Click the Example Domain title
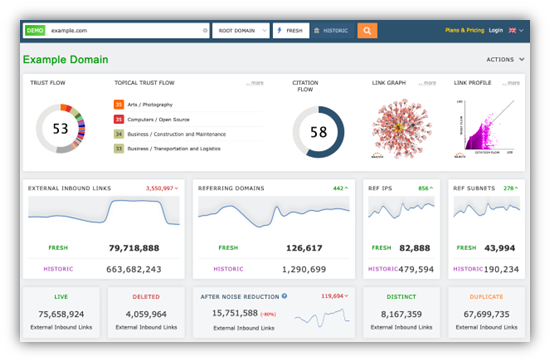550x362 pixels. [66, 60]
